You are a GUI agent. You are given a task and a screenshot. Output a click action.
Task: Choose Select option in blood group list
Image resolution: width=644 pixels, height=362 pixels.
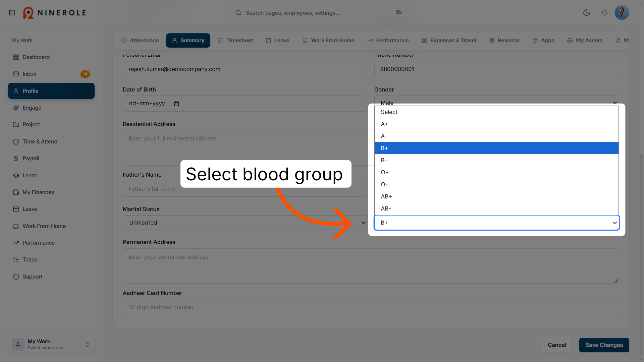point(496,112)
